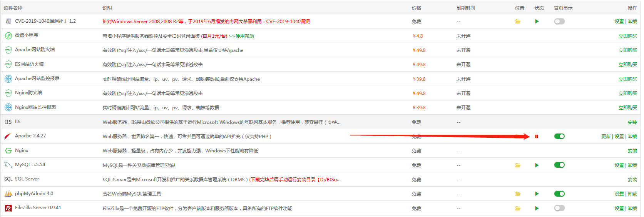
Task: Click the Apache 2.4.27 feather icon
Action: [8, 136]
